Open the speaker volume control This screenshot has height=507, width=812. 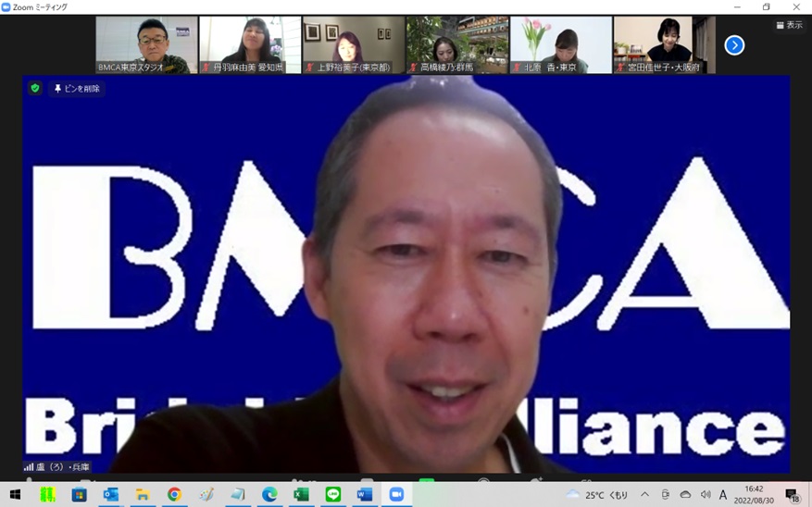706,495
